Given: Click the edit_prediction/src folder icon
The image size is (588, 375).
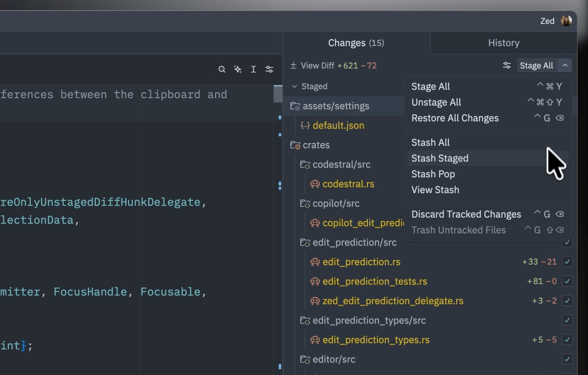Looking at the screenshot, I should coord(305,242).
